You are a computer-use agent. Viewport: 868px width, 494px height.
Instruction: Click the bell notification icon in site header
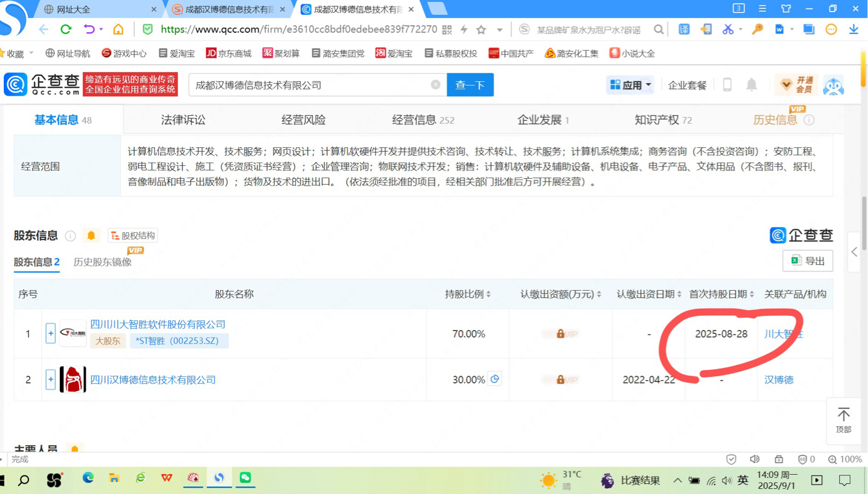click(x=752, y=85)
